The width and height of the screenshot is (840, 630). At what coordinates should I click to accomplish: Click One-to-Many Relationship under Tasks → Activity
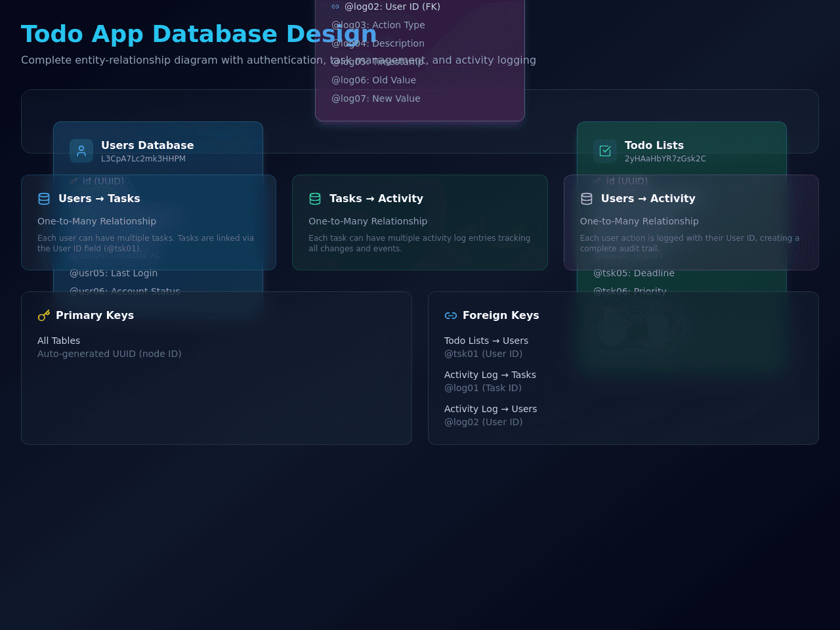click(367, 221)
